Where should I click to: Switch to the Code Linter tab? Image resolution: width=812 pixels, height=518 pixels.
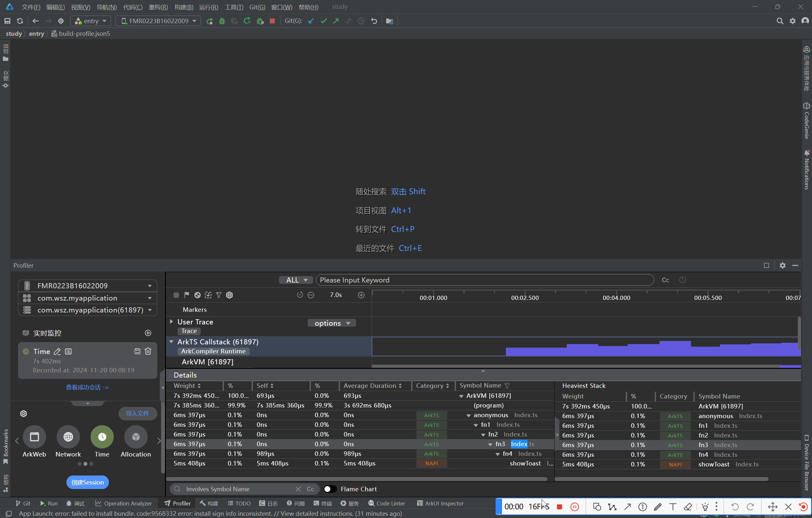click(x=386, y=504)
